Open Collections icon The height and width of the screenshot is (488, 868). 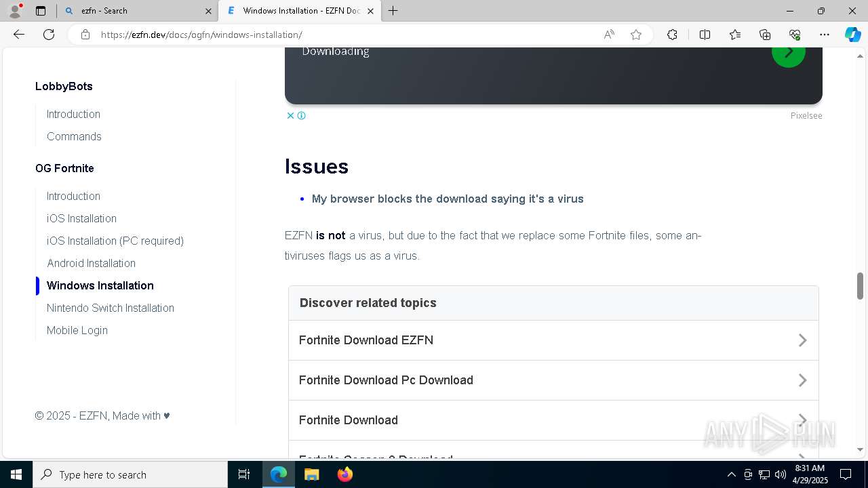point(765,35)
